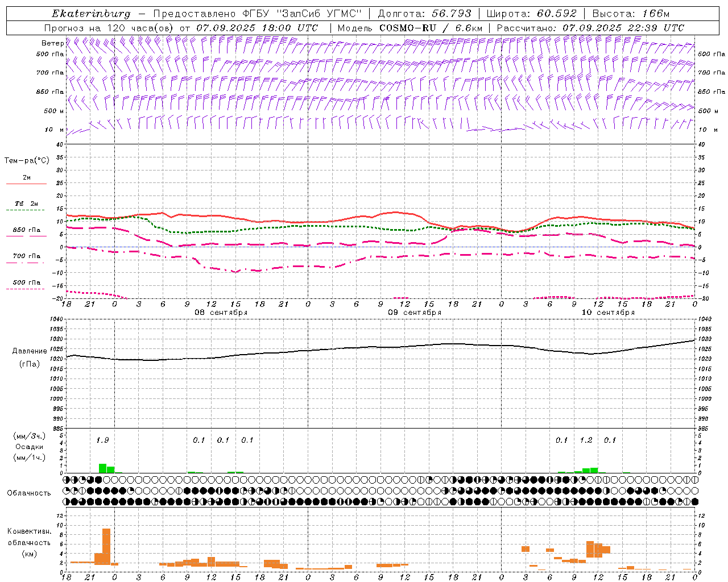Viewport: 728px width, 582px height.
Task: Click the "10 сентября" date label
Action: click(x=608, y=313)
